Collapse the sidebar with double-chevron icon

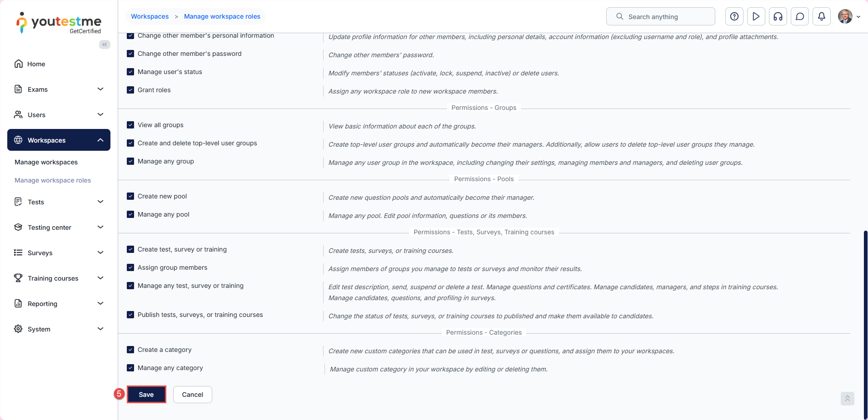pyautogui.click(x=105, y=44)
